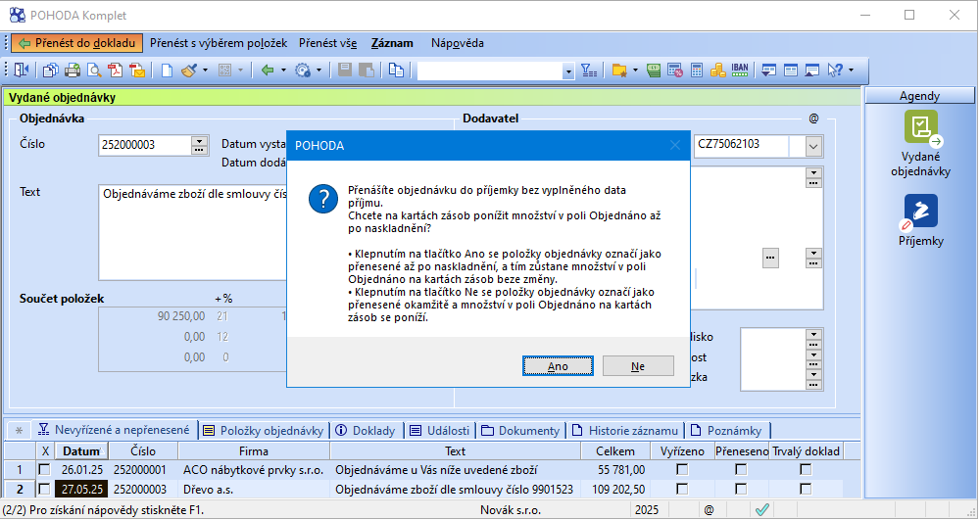Click the IBAN icon in the toolbar
Image resolution: width=980 pixels, height=520 pixels.
pyautogui.click(x=740, y=70)
